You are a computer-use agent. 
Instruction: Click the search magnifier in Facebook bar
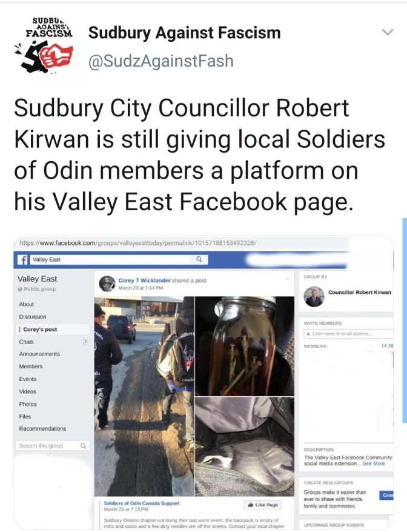click(199, 259)
